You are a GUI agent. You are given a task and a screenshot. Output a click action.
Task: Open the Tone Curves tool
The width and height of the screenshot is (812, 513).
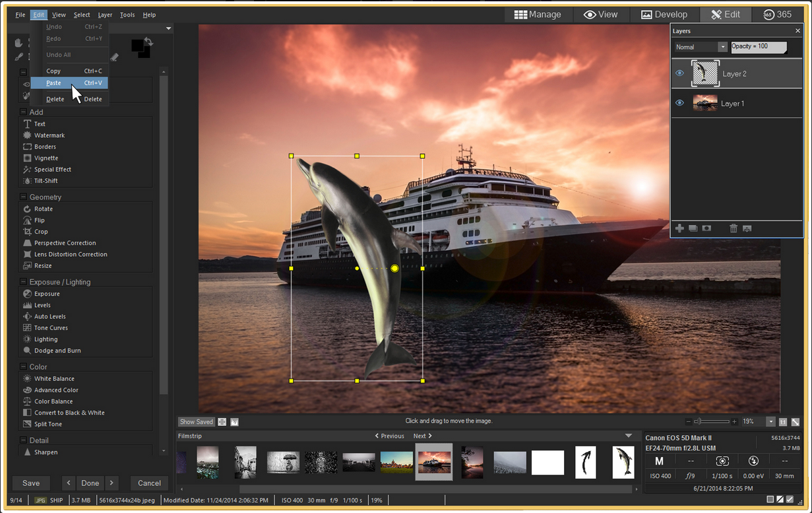(51, 327)
